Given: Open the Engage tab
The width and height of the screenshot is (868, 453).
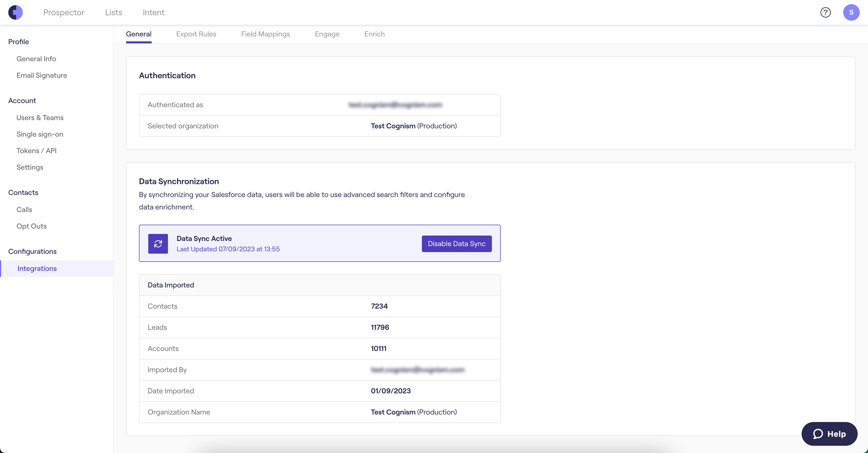Looking at the screenshot, I should pyautogui.click(x=327, y=34).
